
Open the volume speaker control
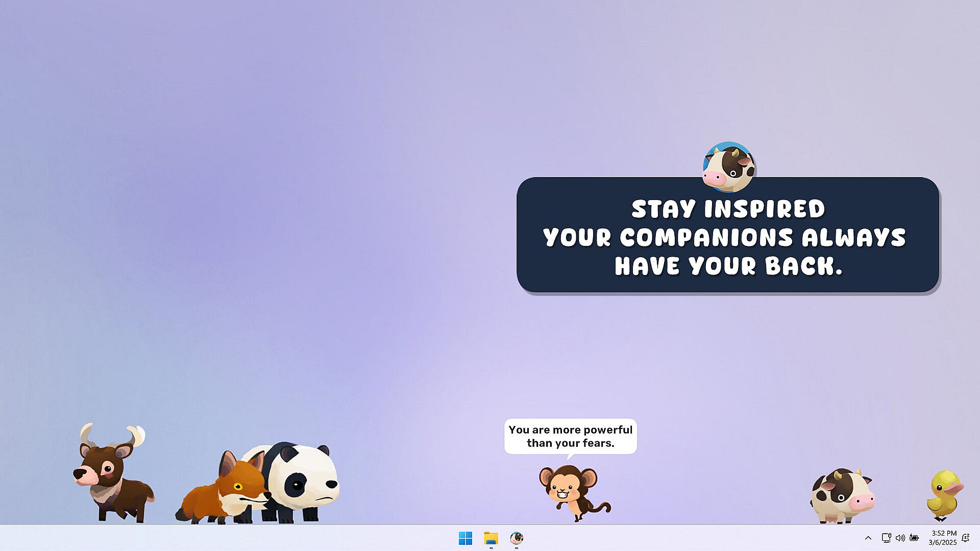(900, 538)
